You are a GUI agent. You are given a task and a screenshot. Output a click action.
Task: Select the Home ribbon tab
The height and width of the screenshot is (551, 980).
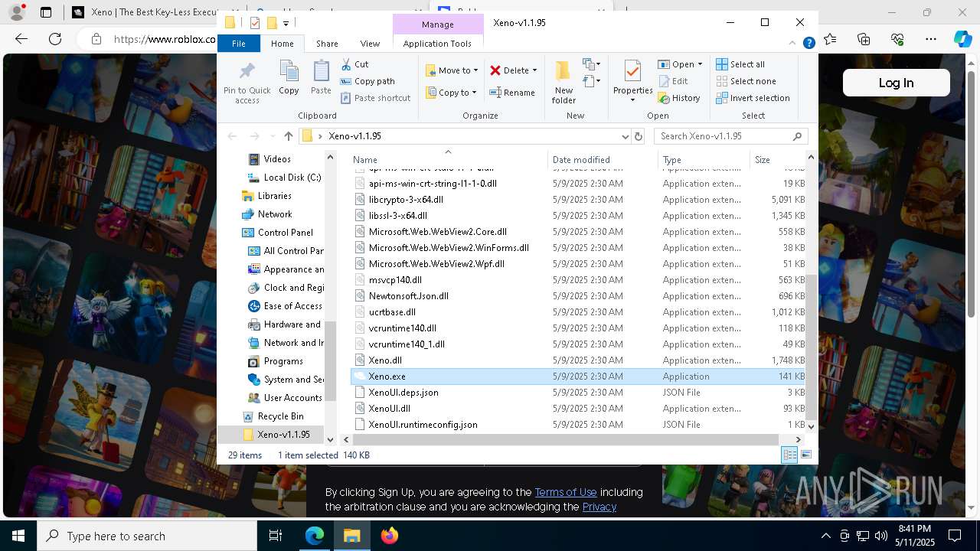[283, 44]
